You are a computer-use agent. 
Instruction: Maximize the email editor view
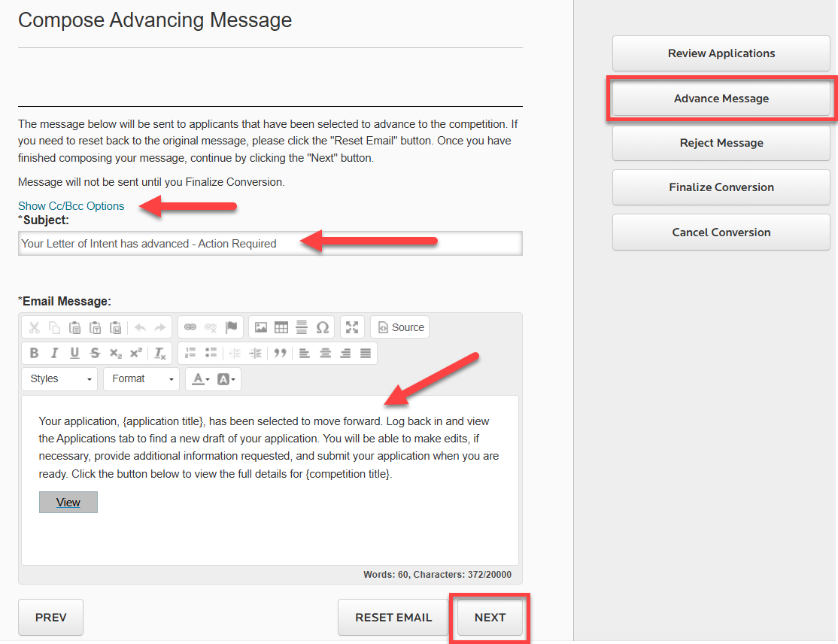(x=351, y=327)
